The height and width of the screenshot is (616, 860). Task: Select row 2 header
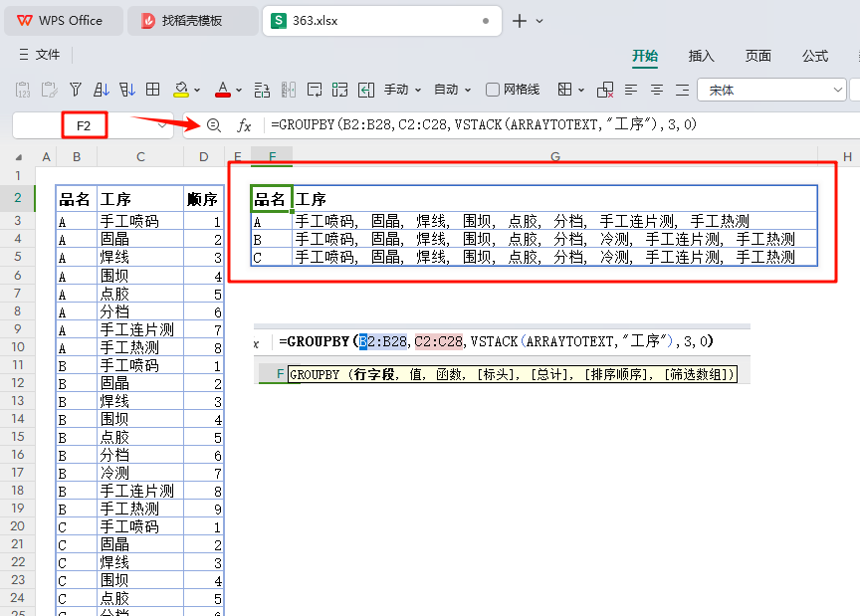coord(18,197)
